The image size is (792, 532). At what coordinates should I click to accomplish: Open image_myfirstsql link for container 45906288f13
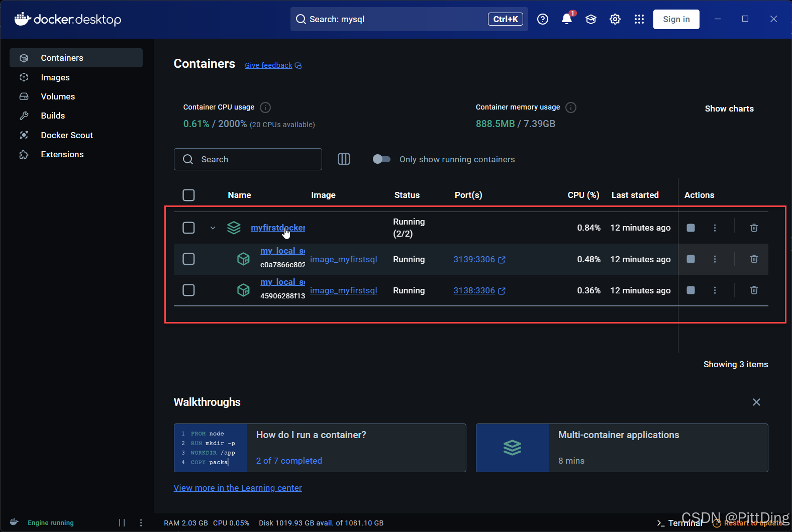click(344, 290)
